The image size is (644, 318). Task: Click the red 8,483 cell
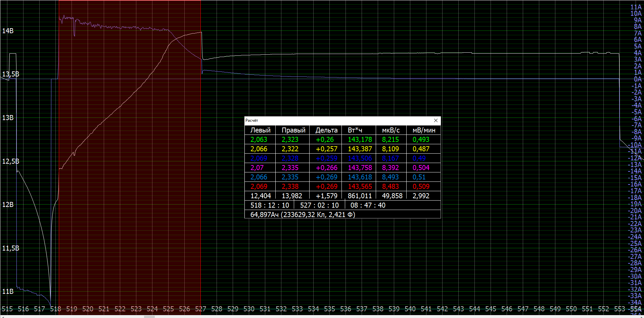[390, 187]
